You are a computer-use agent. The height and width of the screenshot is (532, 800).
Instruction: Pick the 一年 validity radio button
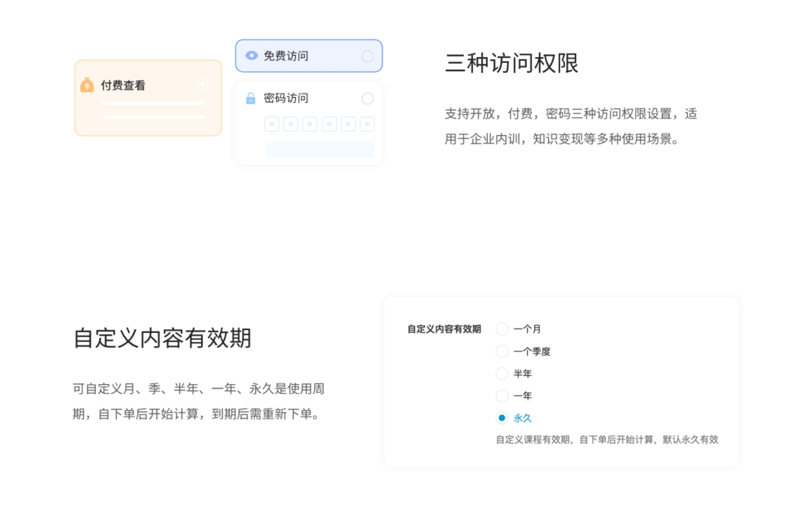coord(502,396)
